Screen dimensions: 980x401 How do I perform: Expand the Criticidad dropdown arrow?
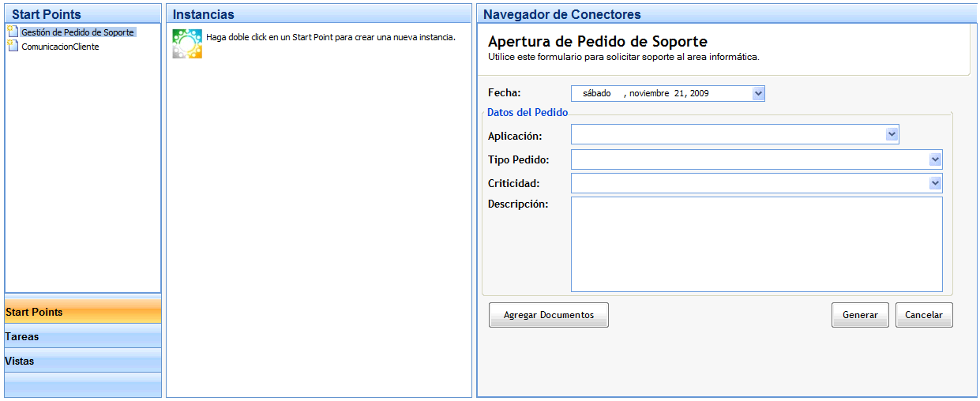click(935, 183)
